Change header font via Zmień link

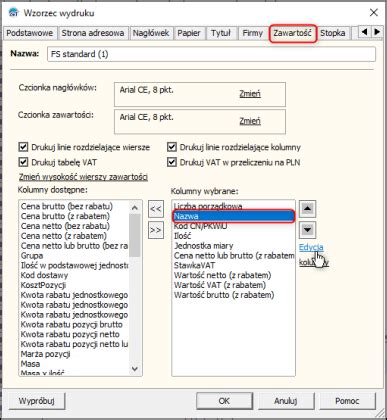[250, 94]
